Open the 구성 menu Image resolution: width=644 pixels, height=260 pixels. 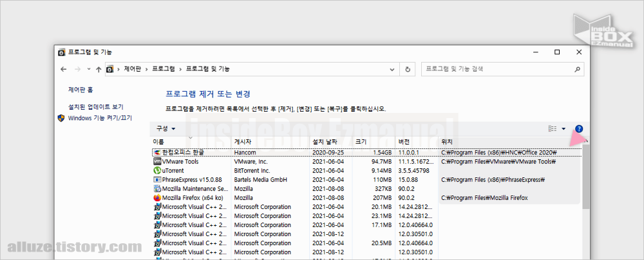(166, 129)
